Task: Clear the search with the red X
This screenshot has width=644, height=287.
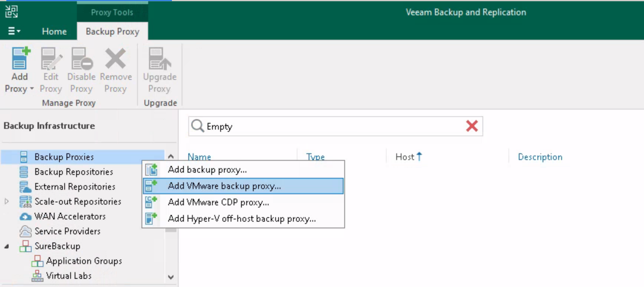Action: point(472,126)
